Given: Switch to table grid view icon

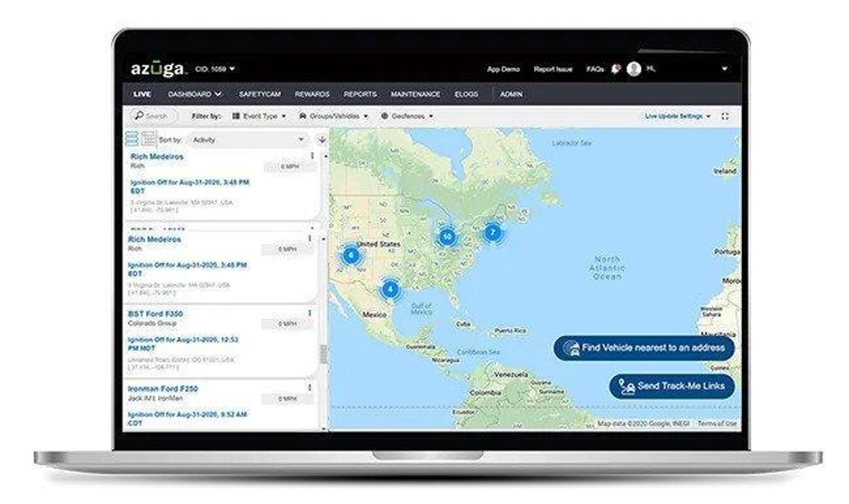Looking at the screenshot, I should [149, 139].
